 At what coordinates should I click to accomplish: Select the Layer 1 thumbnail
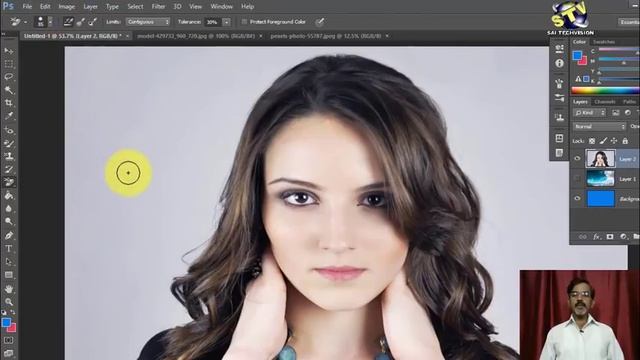pos(600,179)
